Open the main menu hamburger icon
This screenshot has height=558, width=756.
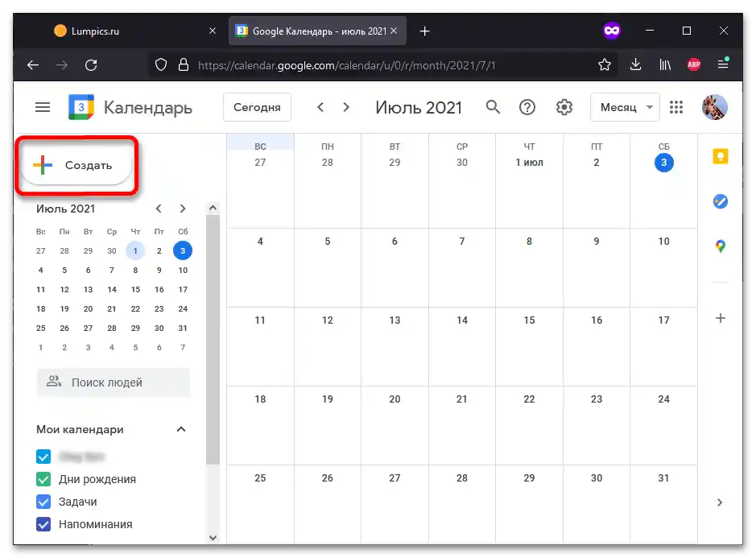tap(43, 107)
